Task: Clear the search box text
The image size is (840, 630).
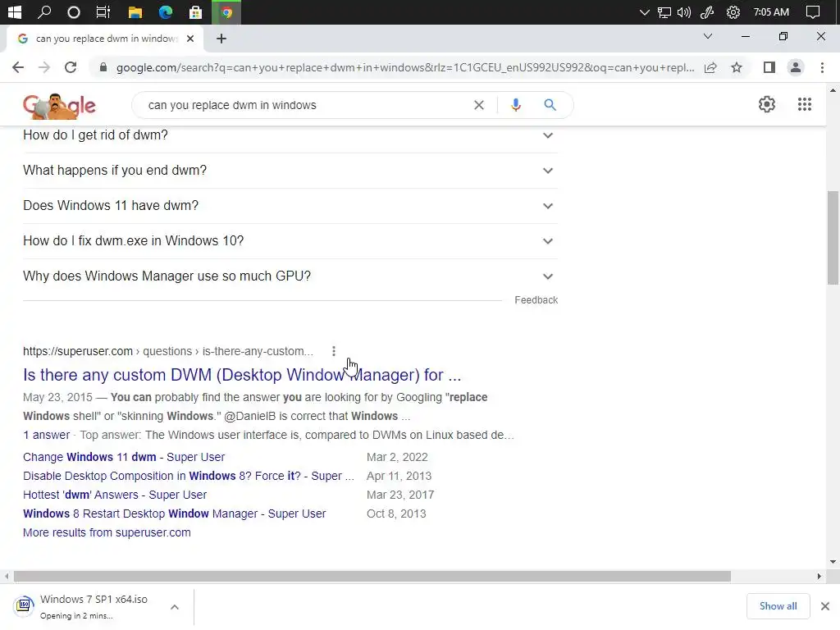Action: 479,105
